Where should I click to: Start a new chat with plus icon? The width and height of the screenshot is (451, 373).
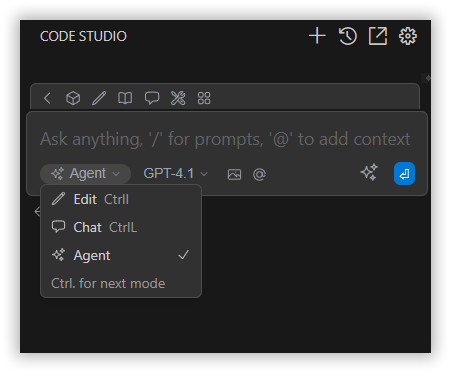pos(317,36)
